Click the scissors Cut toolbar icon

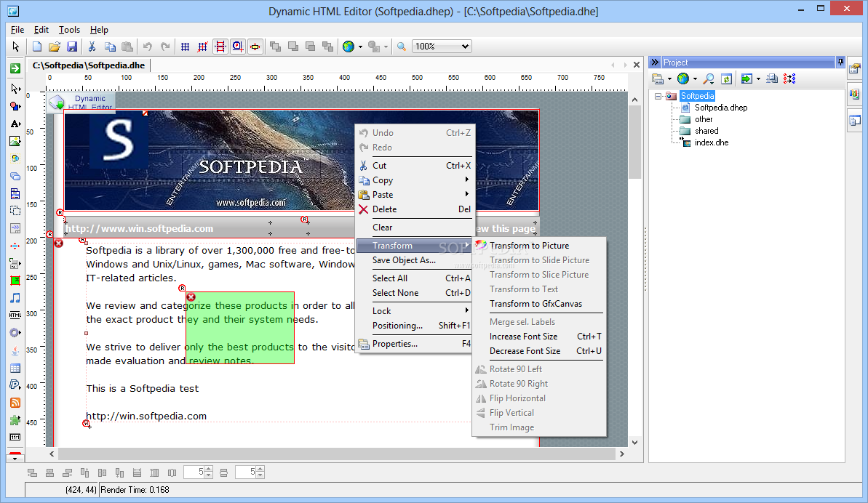[x=92, y=47]
